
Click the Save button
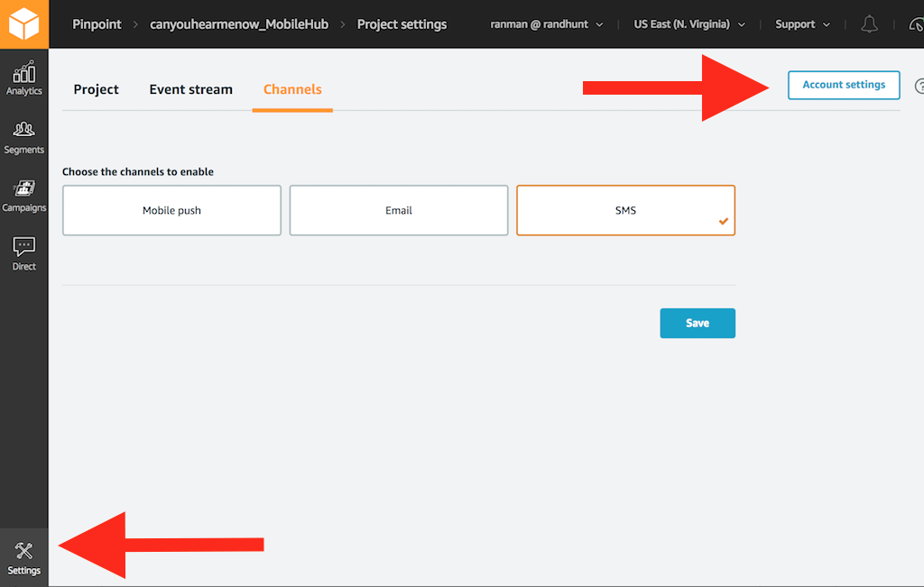tap(698, 323)
